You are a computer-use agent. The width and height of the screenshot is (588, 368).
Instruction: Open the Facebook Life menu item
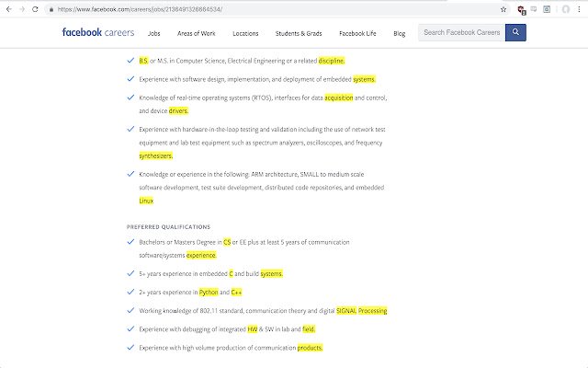pos(357,33)
